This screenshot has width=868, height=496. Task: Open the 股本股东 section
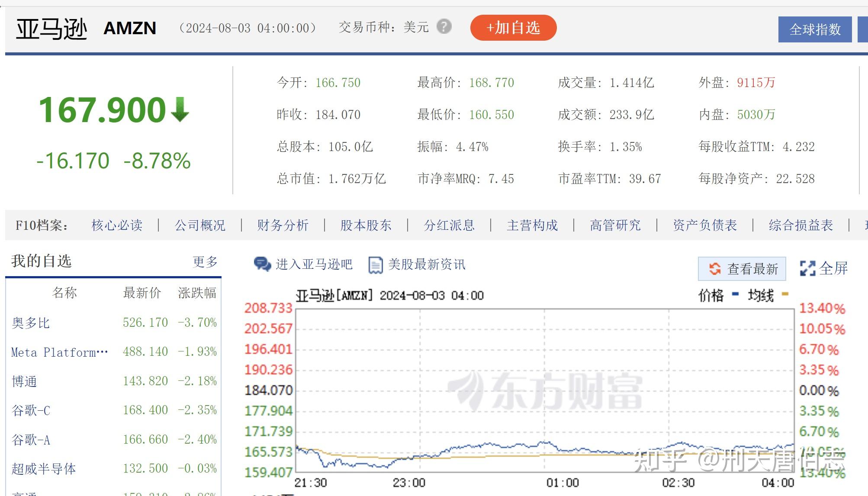[366, 225]
